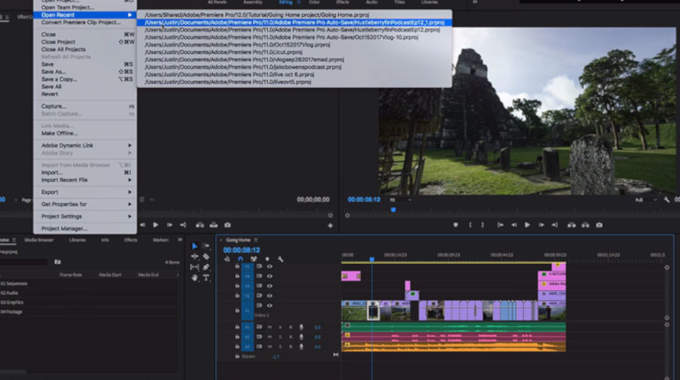Toggle eye on second video track from top
Viewport: 680px width, 380px height.
click(269, 276)
